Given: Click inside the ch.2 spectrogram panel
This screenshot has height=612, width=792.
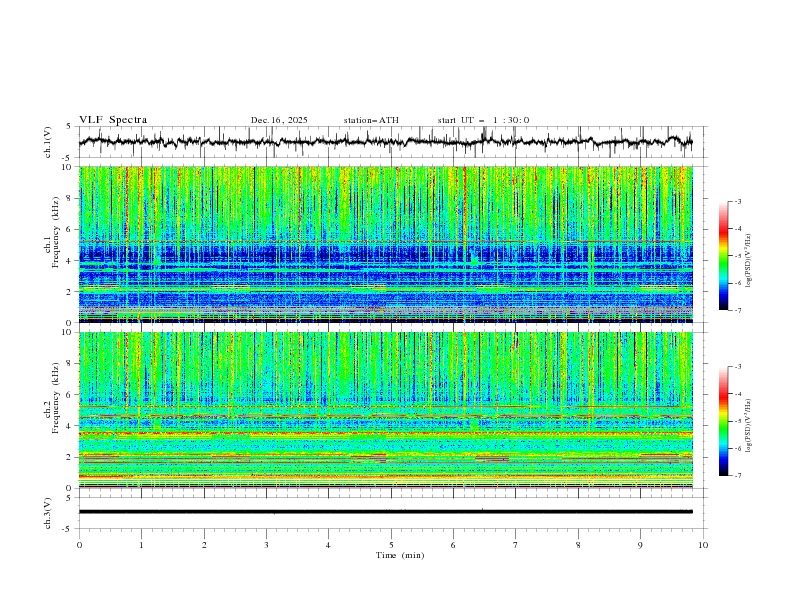Looking at the screenshot, I should click(385, 410).
